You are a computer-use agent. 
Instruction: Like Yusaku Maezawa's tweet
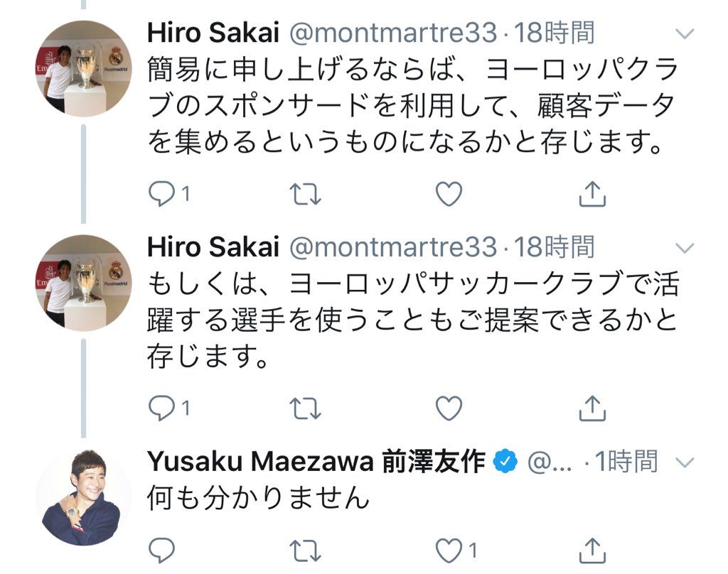449,551
